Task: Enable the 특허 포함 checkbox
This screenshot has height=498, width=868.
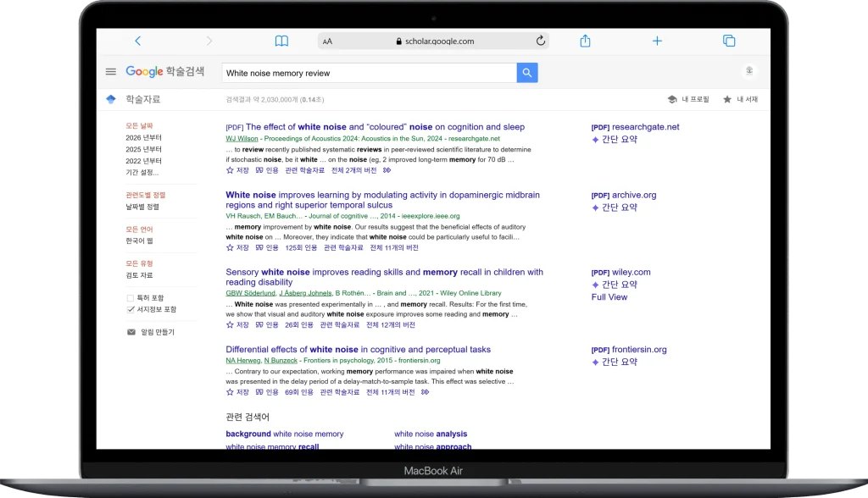Action: 131,297
